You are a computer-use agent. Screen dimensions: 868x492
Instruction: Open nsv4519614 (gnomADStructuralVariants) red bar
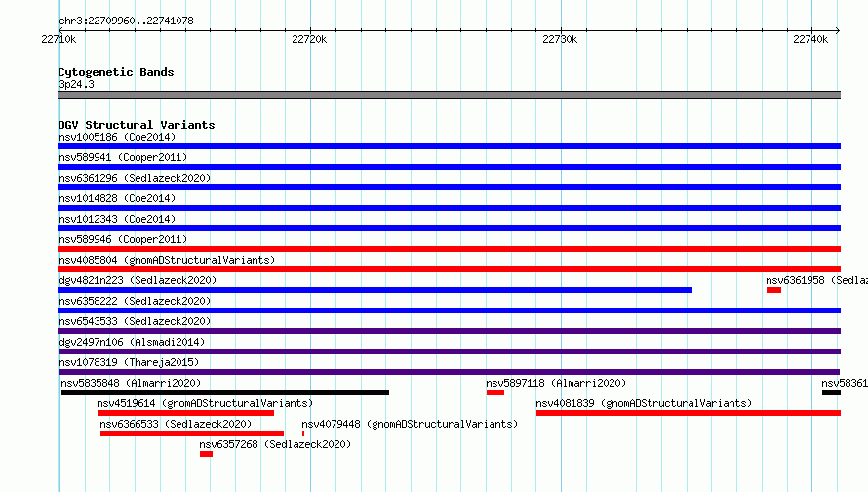tap(185, 413)
